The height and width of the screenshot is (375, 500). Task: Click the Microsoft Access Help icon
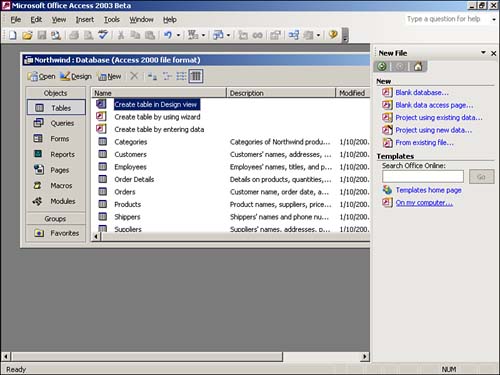point(333,35)
